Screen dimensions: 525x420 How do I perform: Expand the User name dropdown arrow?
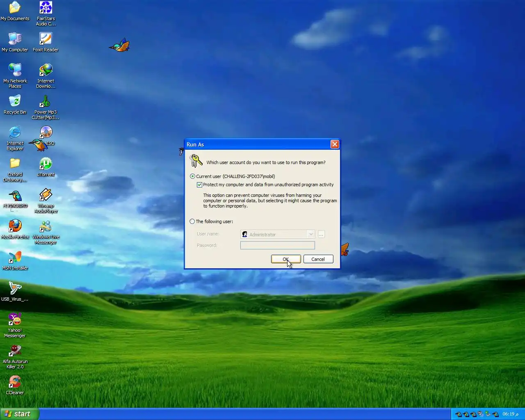[x=311, y=234]
